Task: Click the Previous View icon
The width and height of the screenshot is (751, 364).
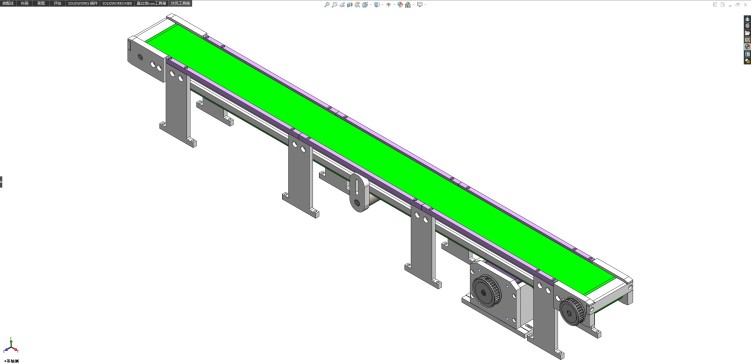Action: pyautogui.click(x=342, y=5)
